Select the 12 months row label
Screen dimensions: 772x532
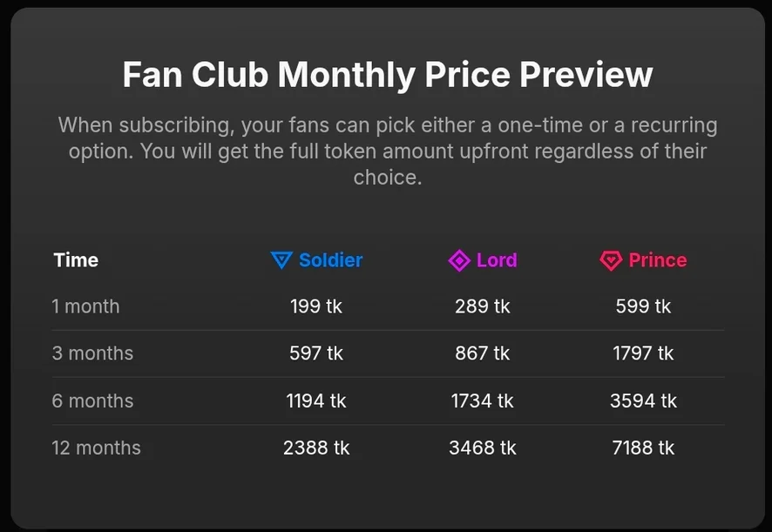[96, 448]
